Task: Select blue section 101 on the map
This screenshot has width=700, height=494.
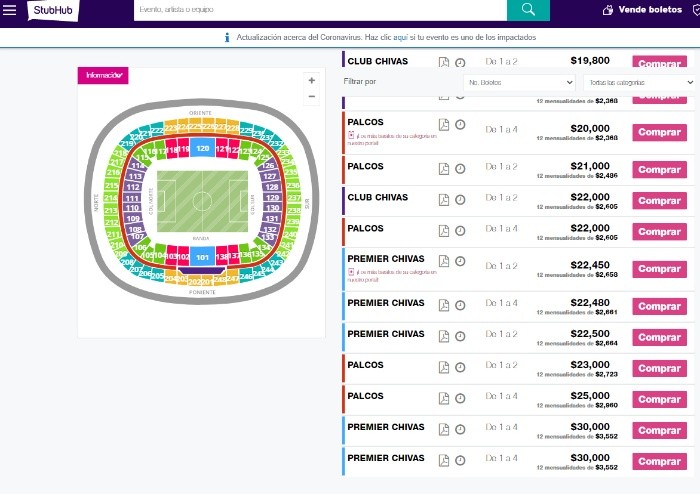Action: pyautogui.click(x=202, y=258)
